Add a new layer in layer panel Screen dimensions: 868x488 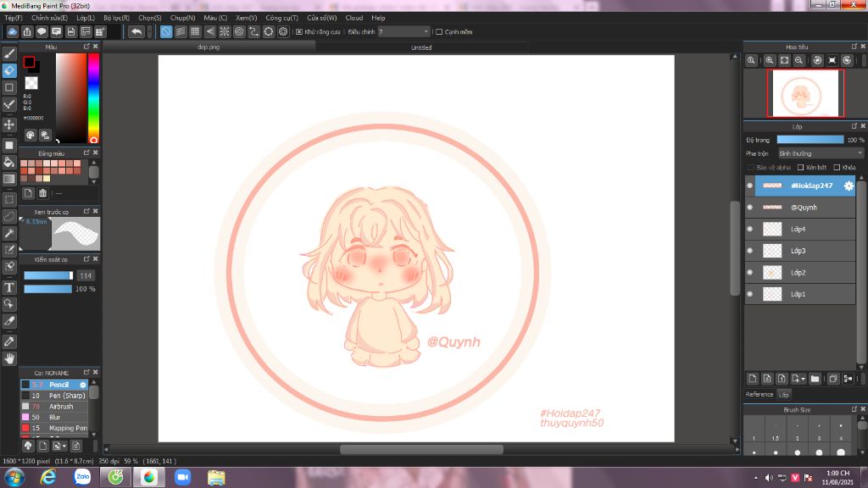[x=753, y=379]
